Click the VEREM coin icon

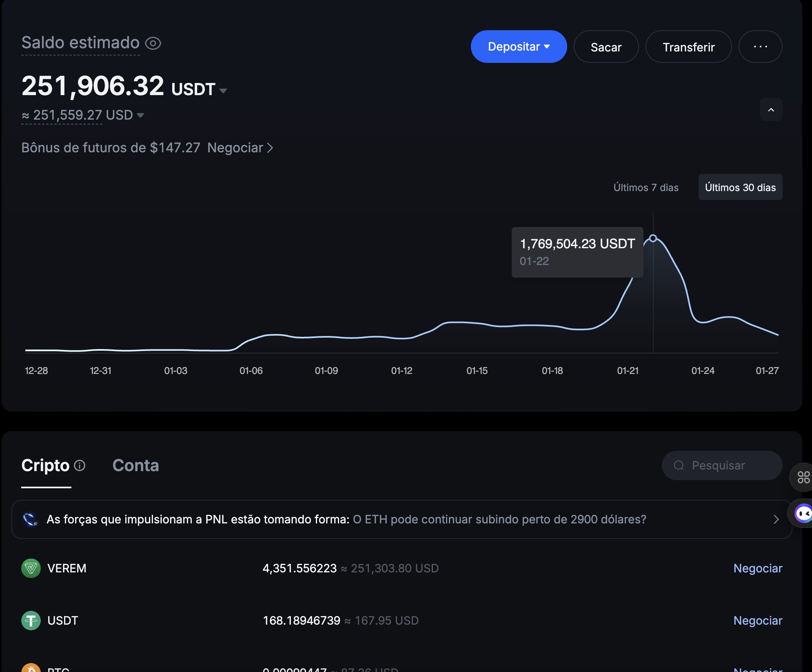pos(31,568)
